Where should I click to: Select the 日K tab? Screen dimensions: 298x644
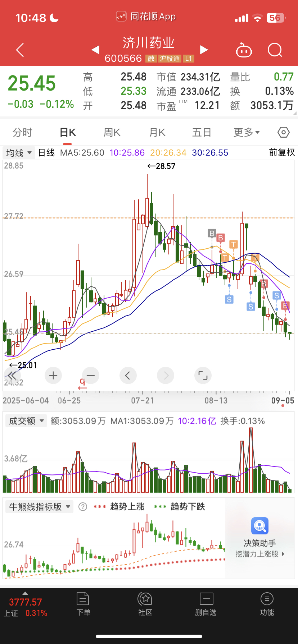68,133
